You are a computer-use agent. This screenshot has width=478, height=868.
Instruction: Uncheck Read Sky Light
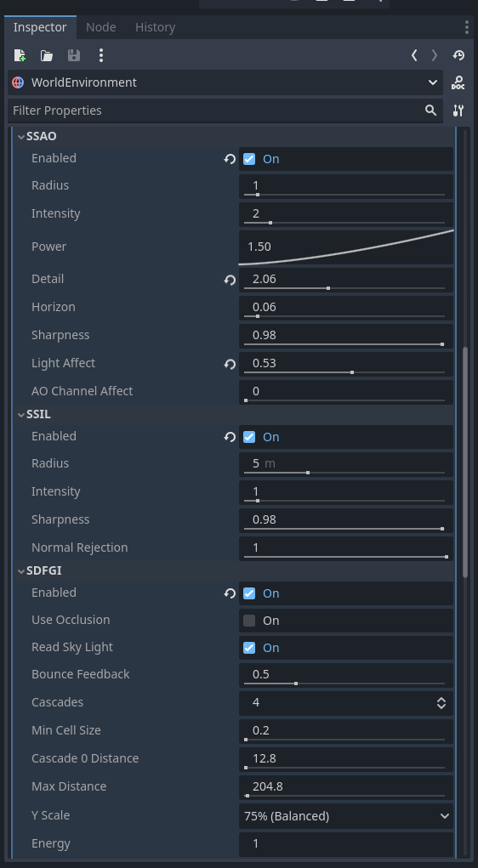click(249, 648)
